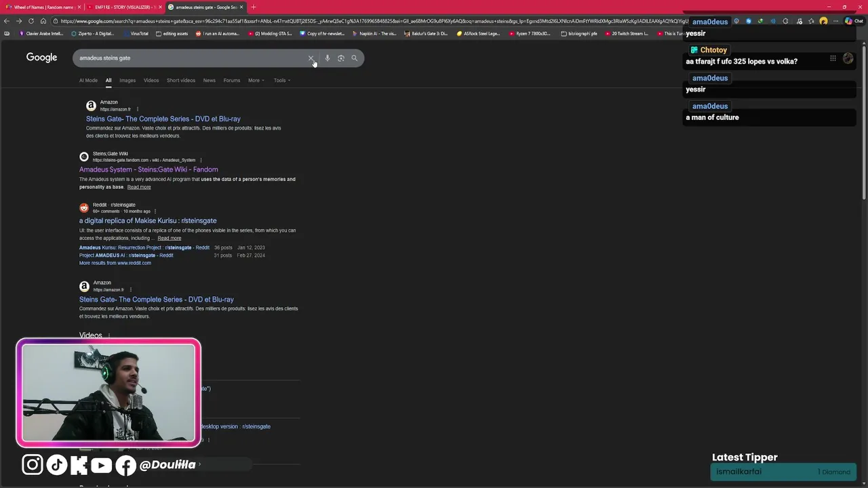Open Project AMADEUS AI Reddit link
The height and width of the screenshot is (488, 868).
[x=126, y=256]
